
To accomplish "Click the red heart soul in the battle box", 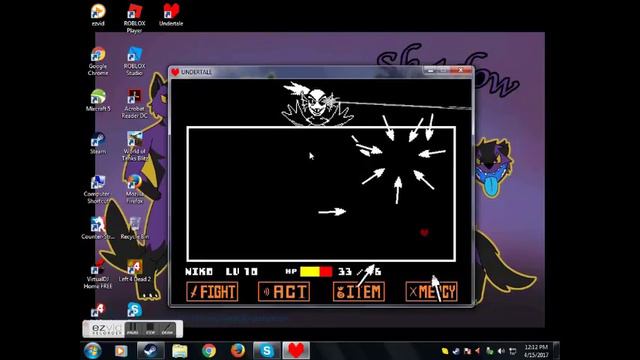I will click(424, 233).
